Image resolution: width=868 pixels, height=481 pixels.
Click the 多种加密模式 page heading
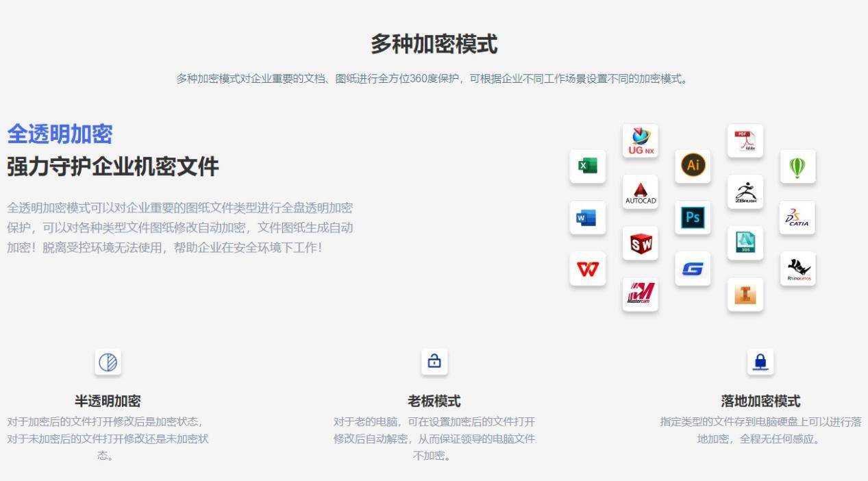pyautogui.click(x=434, y=45)
